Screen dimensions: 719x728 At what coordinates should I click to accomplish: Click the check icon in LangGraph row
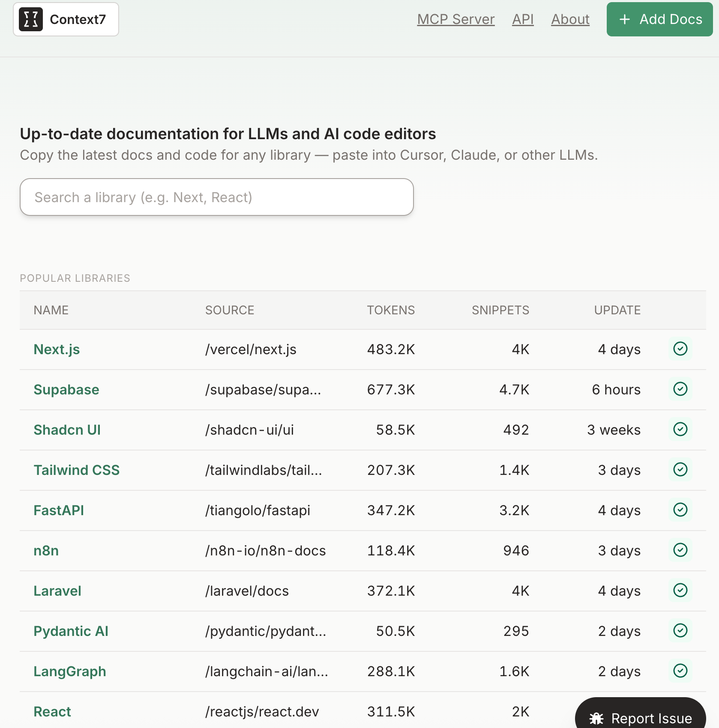[680, 671]
